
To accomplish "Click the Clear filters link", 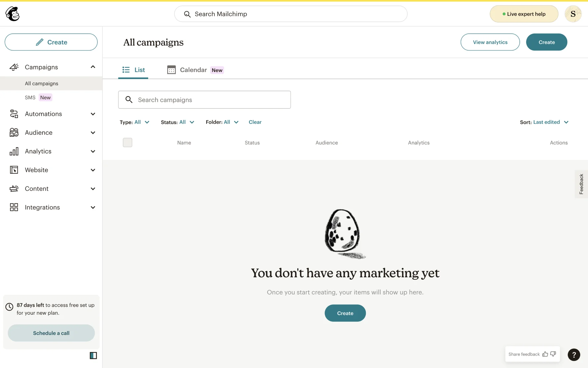I will (255, 122).
